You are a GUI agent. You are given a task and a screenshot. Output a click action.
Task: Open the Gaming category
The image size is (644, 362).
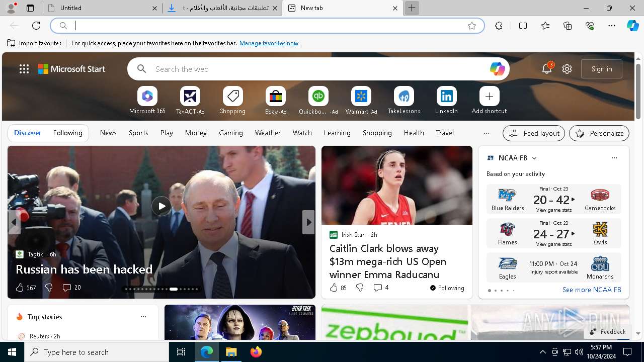[x=231, y=133]
